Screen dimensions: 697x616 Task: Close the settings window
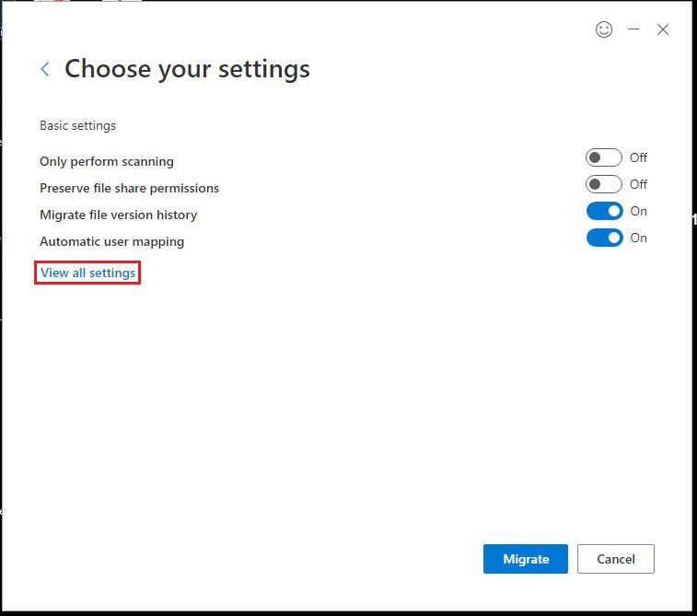[663, 29]
